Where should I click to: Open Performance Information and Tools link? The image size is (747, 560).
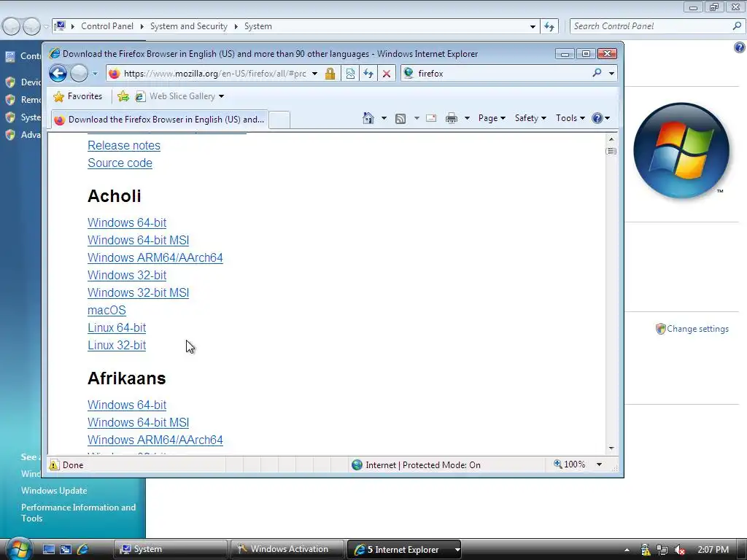pos(78,513)
